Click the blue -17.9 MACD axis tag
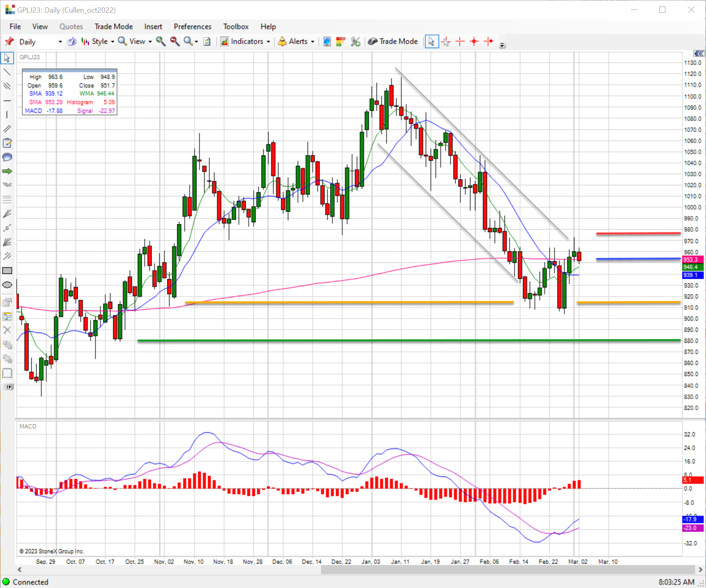 point(692,520)
